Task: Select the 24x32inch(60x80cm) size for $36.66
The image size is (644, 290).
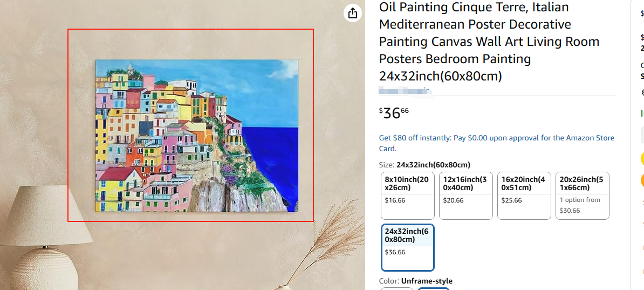Action: [407, 247]
